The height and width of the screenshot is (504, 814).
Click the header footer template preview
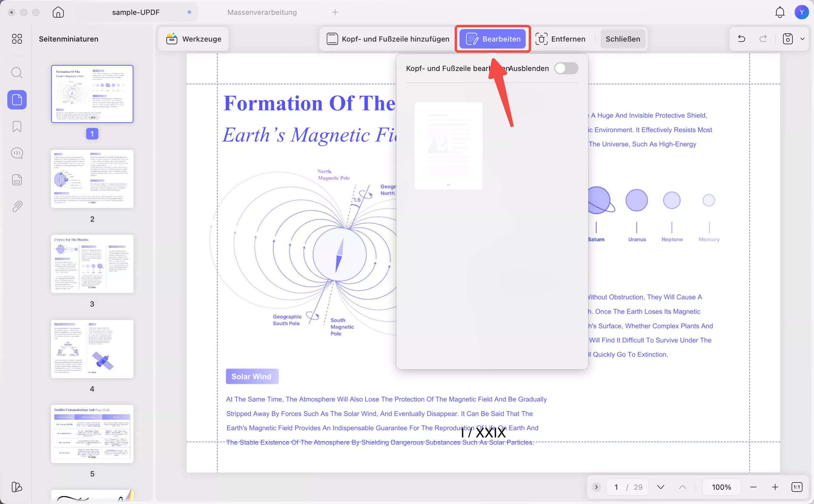coord(448,146)
